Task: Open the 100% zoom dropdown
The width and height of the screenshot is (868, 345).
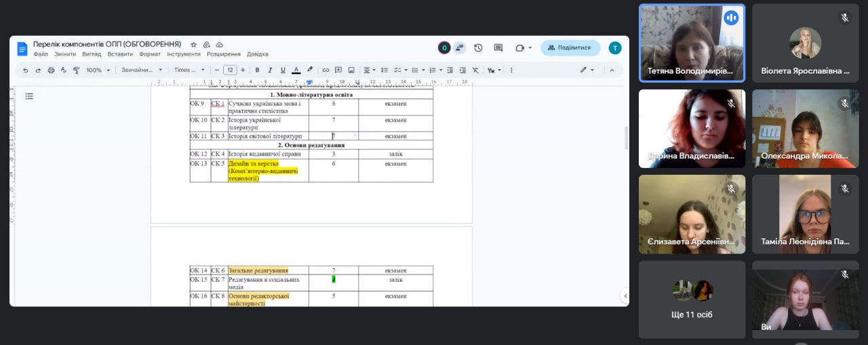Action: (98, 70)
